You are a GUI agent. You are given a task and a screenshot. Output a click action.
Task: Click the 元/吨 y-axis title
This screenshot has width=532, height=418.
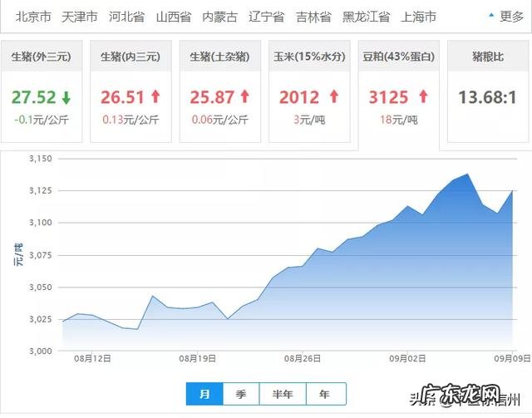18,254
